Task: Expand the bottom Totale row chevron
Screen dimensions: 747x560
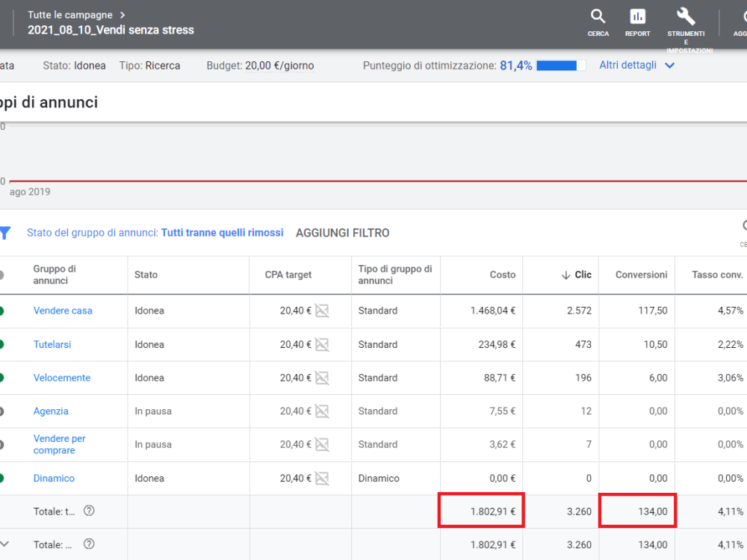Action: coord(4,544)
